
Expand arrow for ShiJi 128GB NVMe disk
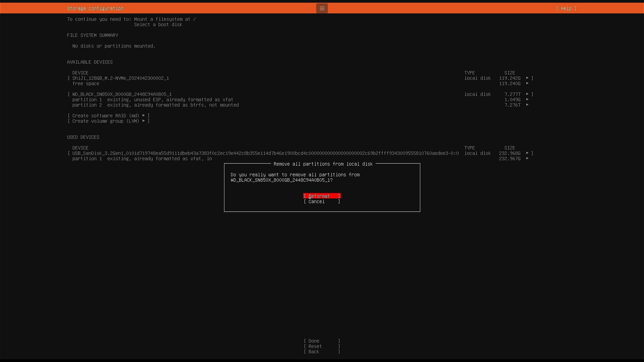pyautogui.click(x=527, y=78)
